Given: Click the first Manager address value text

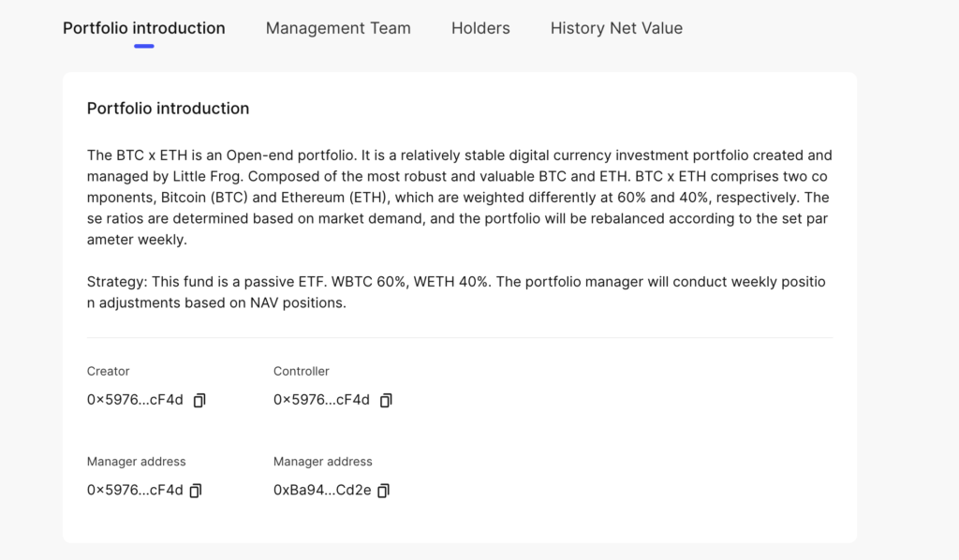Looking at the screenshot, I should 135,490.
